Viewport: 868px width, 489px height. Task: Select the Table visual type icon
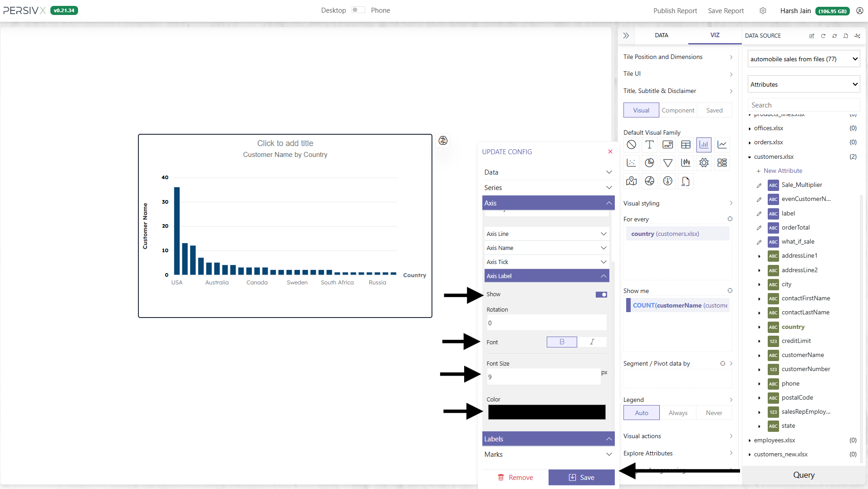click(686, 145)
